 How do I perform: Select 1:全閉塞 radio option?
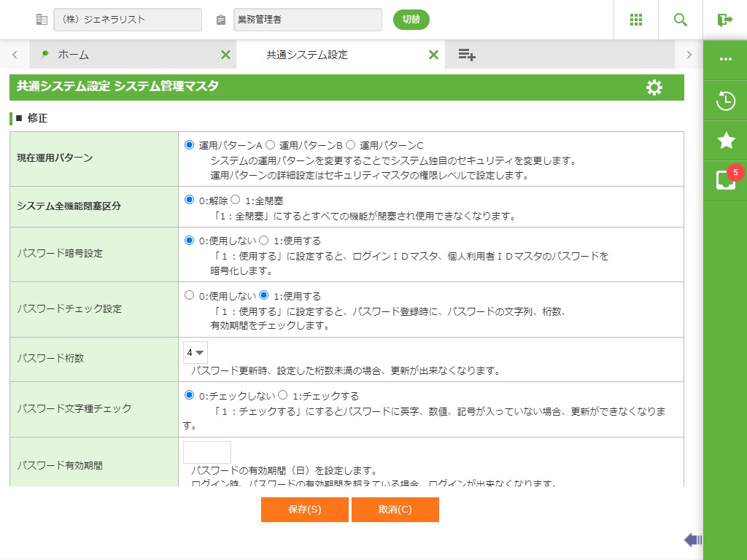tap(235, 199)
